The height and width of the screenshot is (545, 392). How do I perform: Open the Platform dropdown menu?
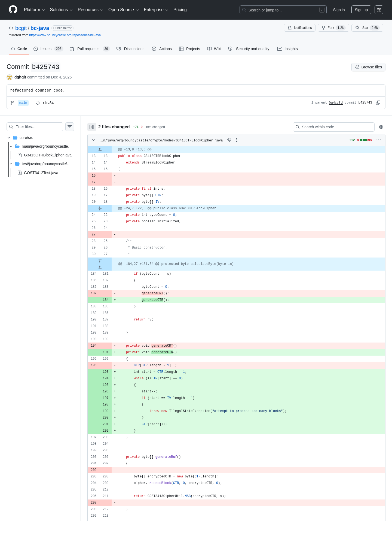pos(34,10)
